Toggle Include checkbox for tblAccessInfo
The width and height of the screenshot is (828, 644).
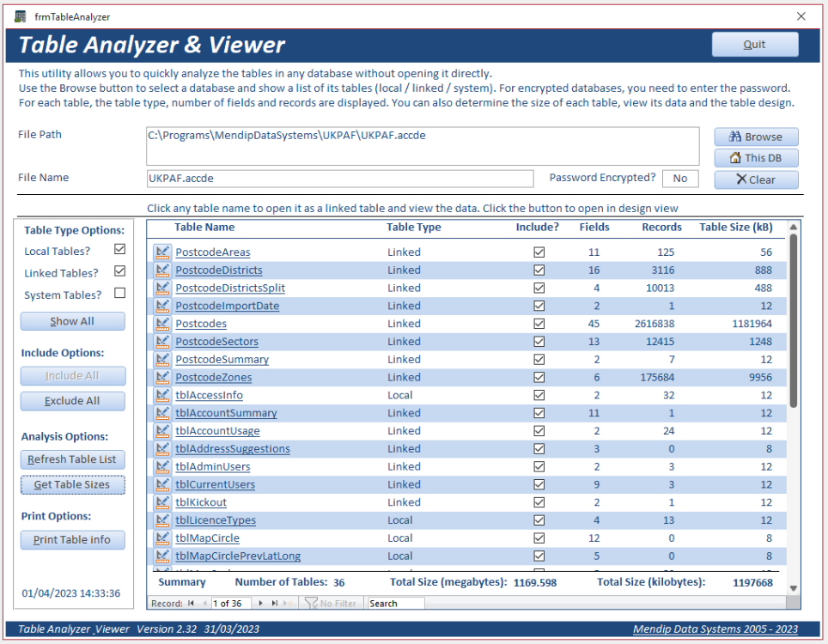pyautogui.click(x=539, y=395)
